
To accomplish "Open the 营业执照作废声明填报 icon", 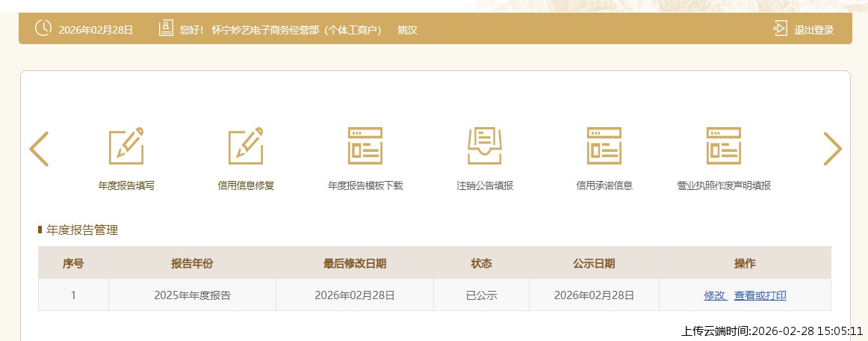I will coord(724,146).
